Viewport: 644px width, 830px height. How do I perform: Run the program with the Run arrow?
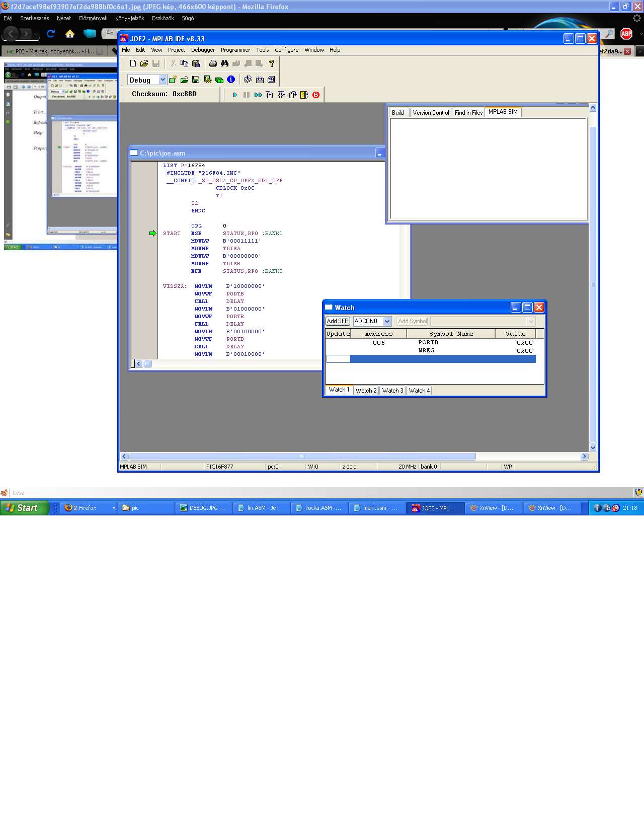(235, 95)
